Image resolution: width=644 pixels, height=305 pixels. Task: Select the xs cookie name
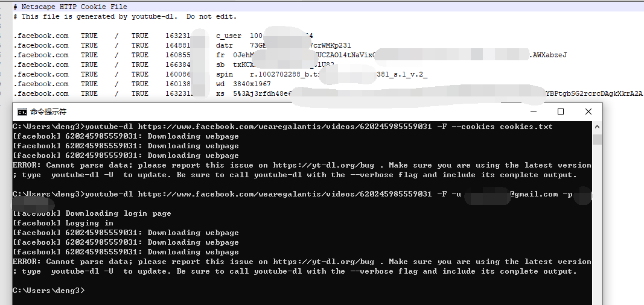[x=220, y=94]
